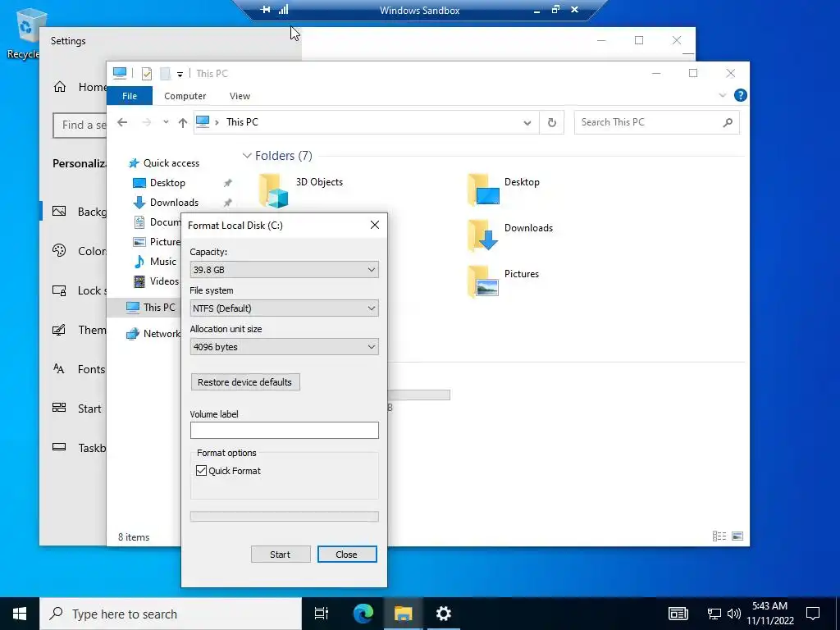Open the View ribbon tab
The width and height of the screenshot is (840, 630).
click(240, 96)
